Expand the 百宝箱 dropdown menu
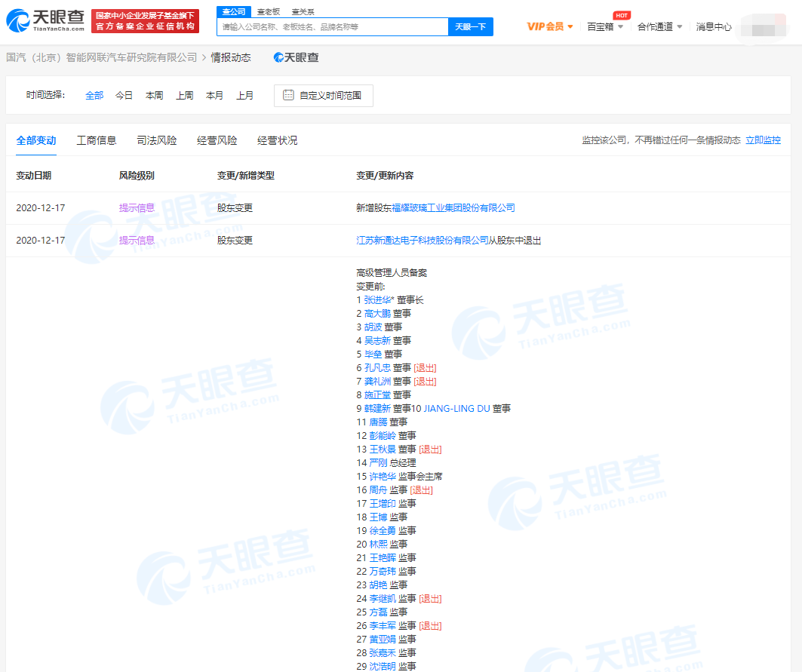 coord(605,26)
